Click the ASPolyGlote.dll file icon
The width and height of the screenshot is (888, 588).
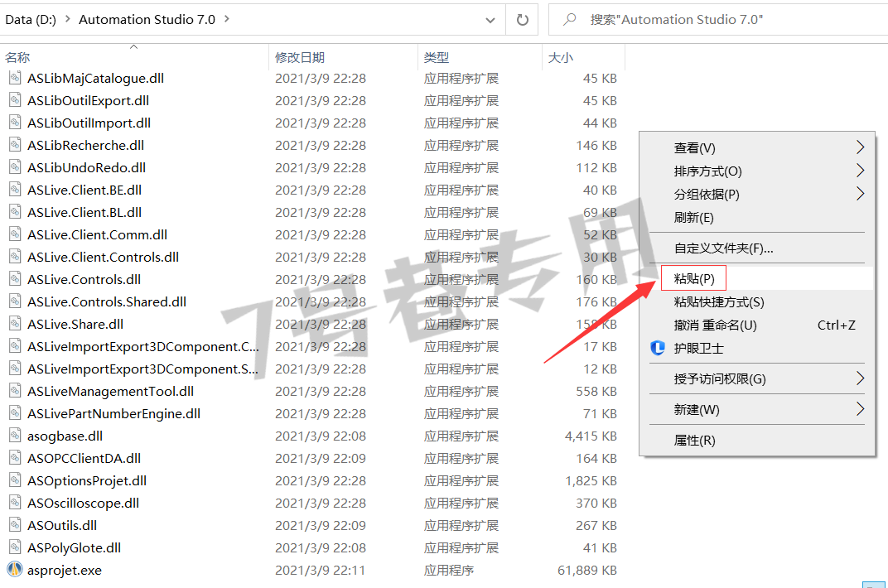15,547
